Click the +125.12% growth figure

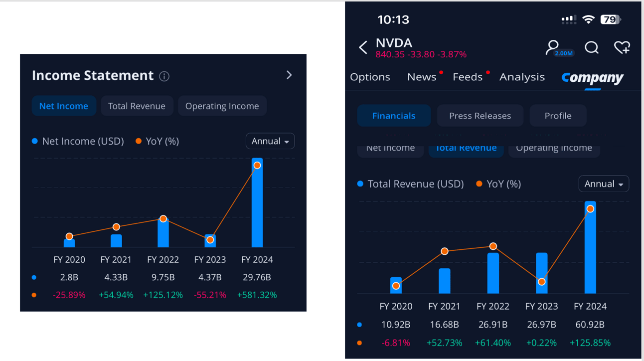(x=163, y=295)
